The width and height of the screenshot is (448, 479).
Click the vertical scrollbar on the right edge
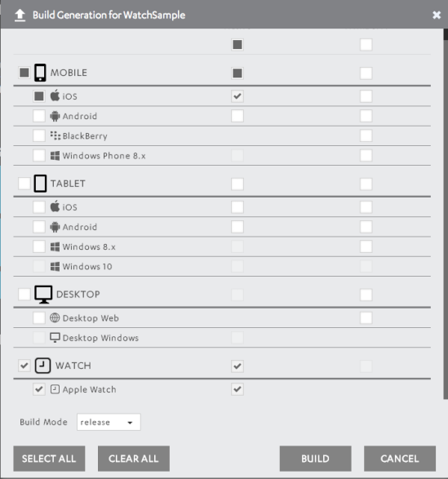coord(446,214)
